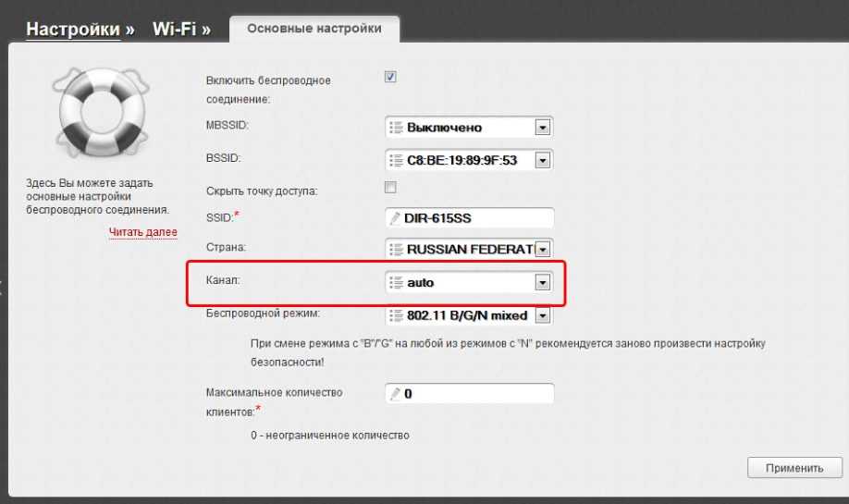Click the list icon beside RUSSIAN FEDERATION
849x504 pixels.
point(397,250)
